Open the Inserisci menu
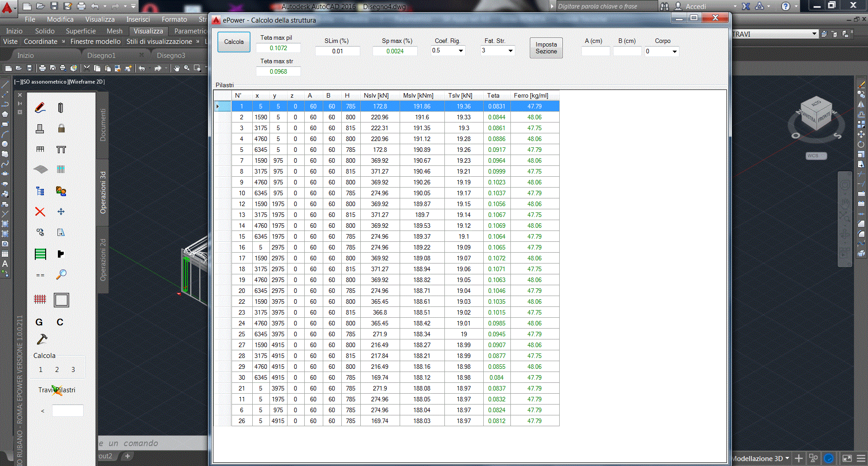The height and width of the screenshot is (466, 868). pos(138,19)
